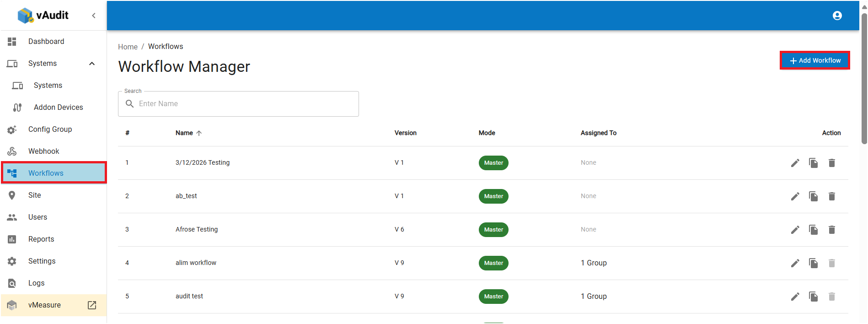The image size is (868, 324).
Task: Click the search magnifier icon
Action: click(130, 104)
